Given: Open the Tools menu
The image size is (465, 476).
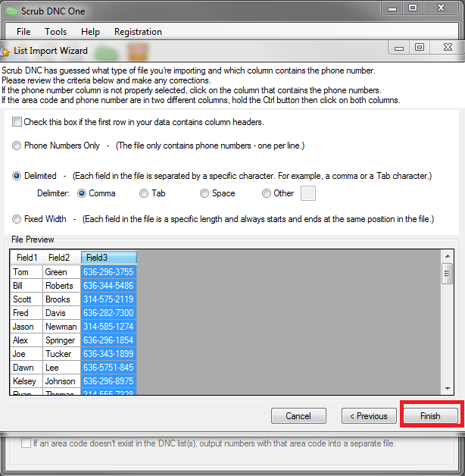Looking at the screenshot, I should click(x=55, y=32).
